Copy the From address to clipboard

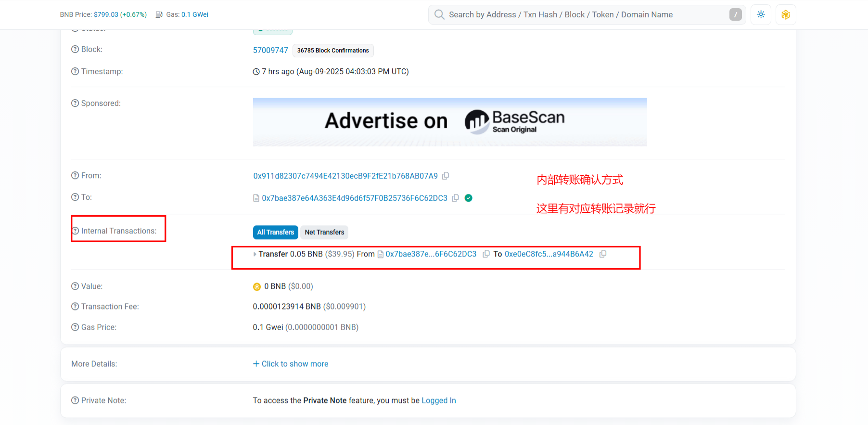click(x=446, y=176)
